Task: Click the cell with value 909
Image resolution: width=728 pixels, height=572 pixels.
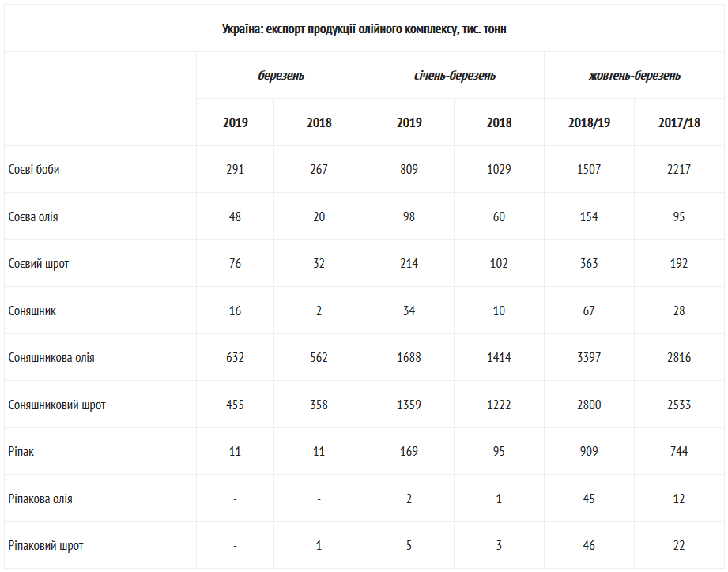Action: coord(589,451)
